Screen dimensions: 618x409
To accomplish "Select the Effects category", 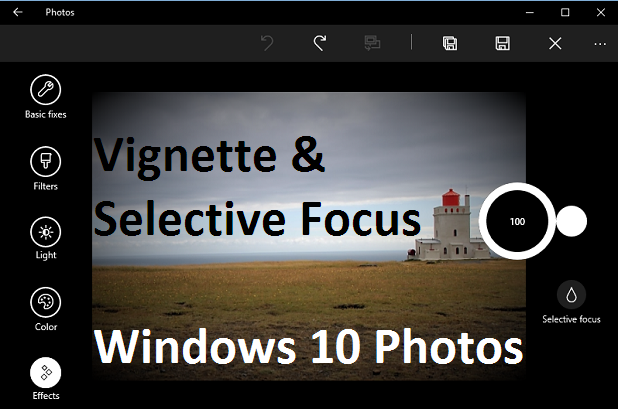I will 46,373.
